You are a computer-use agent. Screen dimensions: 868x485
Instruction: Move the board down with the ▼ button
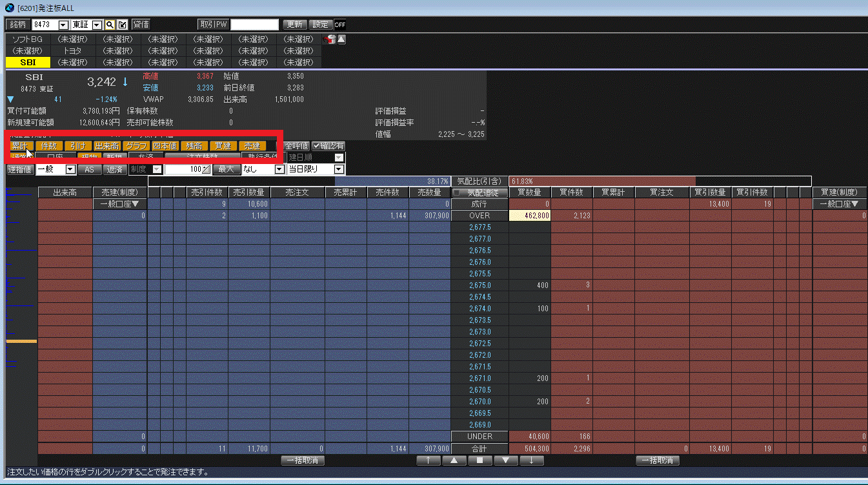[x=505, y=460]
